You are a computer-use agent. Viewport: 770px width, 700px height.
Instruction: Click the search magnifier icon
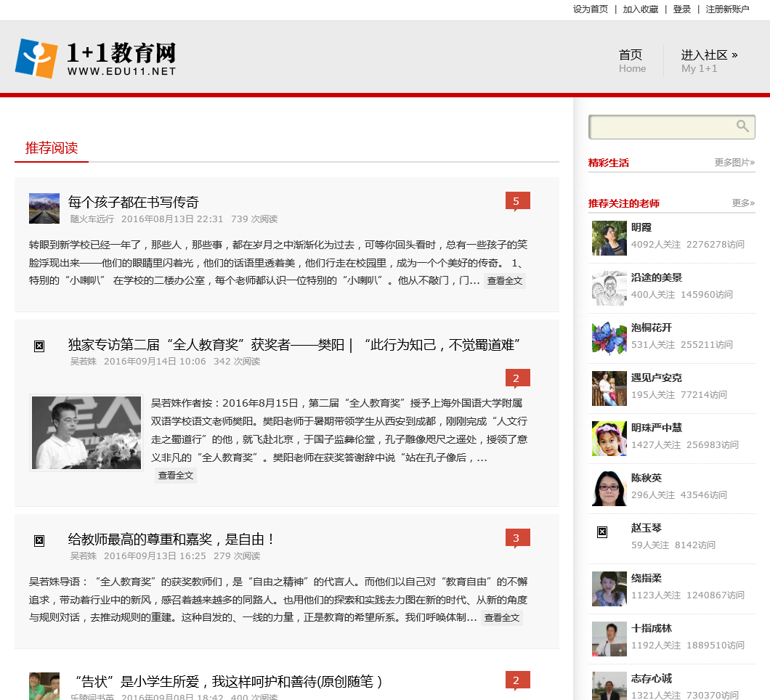tap(742, 126)
